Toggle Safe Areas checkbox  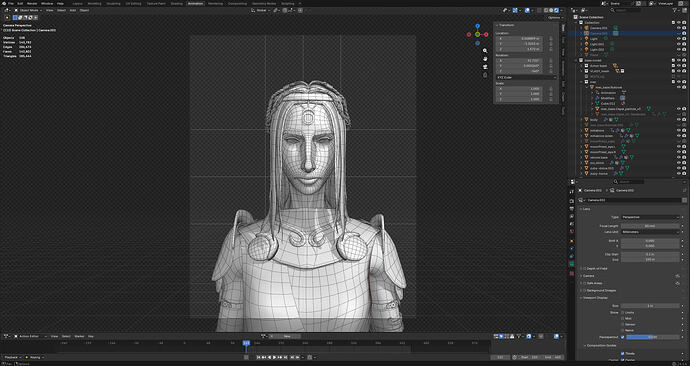(584, 283)
